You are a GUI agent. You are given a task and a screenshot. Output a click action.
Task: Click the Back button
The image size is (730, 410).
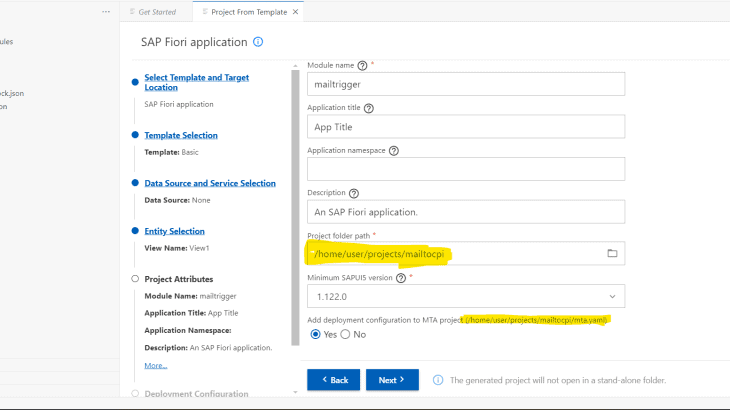[333, 380]
